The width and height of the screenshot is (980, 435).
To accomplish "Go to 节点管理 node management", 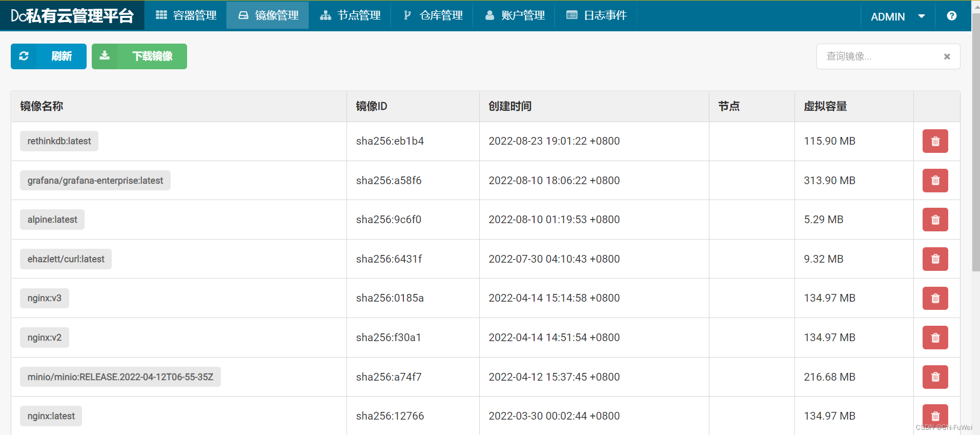I will coord(350,15).
